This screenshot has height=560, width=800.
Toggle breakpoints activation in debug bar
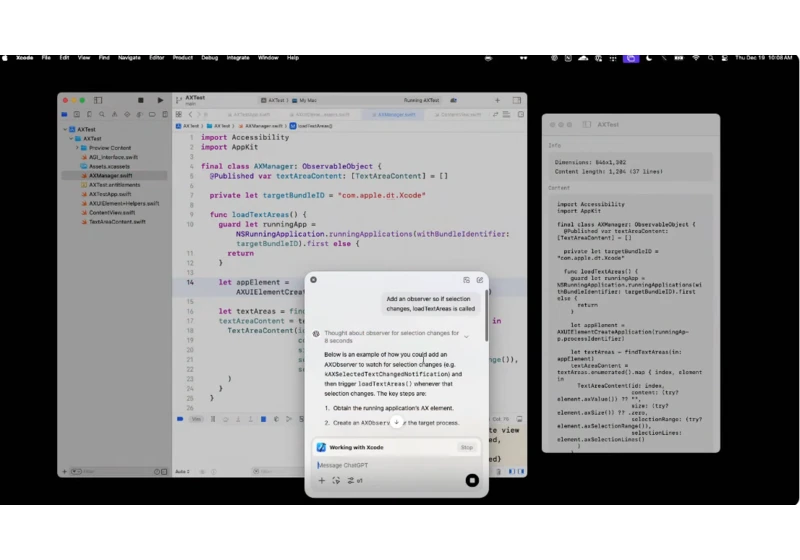tap(180, 419)
